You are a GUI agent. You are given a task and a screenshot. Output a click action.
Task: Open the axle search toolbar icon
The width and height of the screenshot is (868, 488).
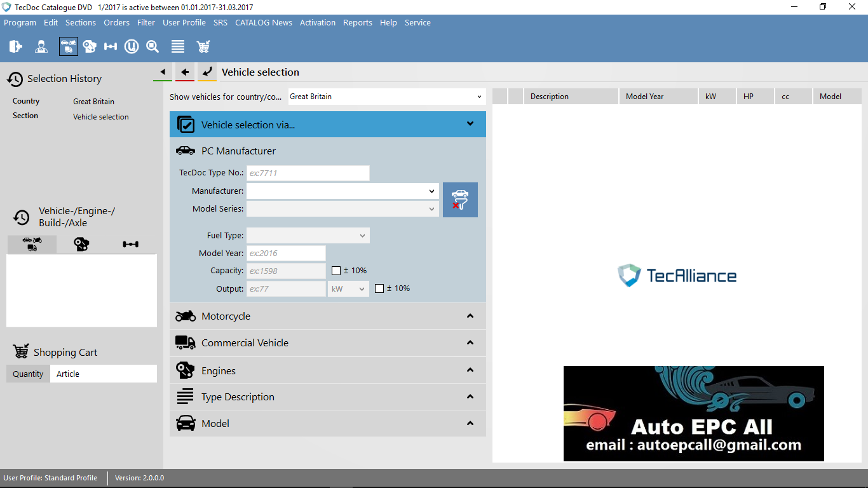tap(111, 46)
